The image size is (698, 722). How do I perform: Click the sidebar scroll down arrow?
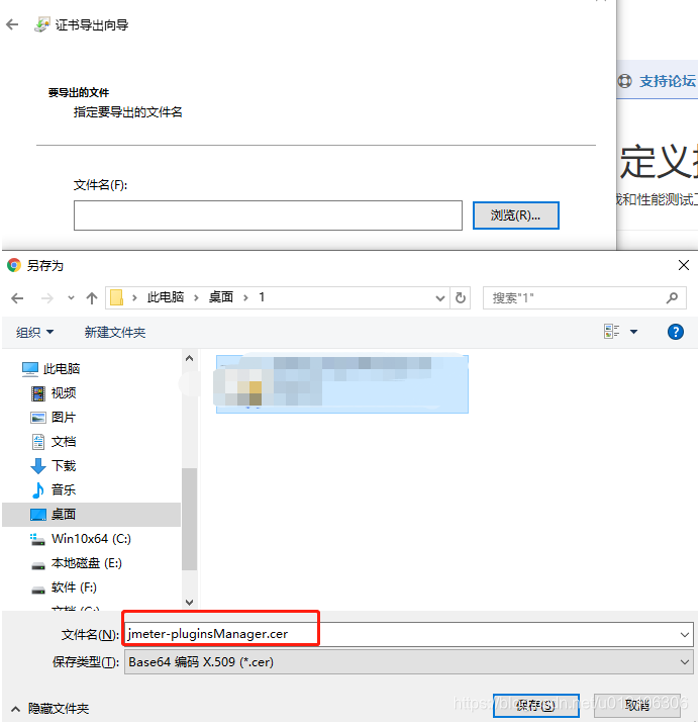pyautogui.click(x=189, y=602)
